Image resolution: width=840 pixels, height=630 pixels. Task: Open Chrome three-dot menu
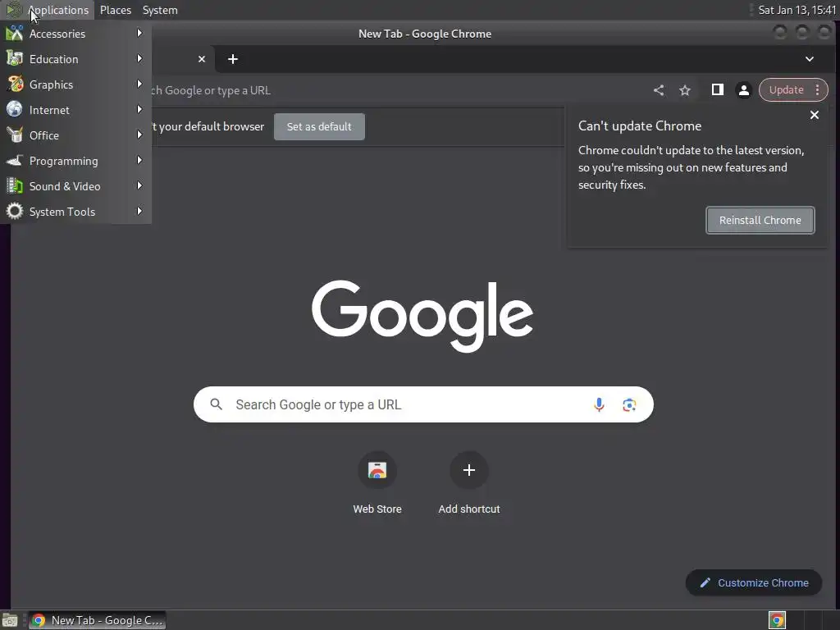818,90
